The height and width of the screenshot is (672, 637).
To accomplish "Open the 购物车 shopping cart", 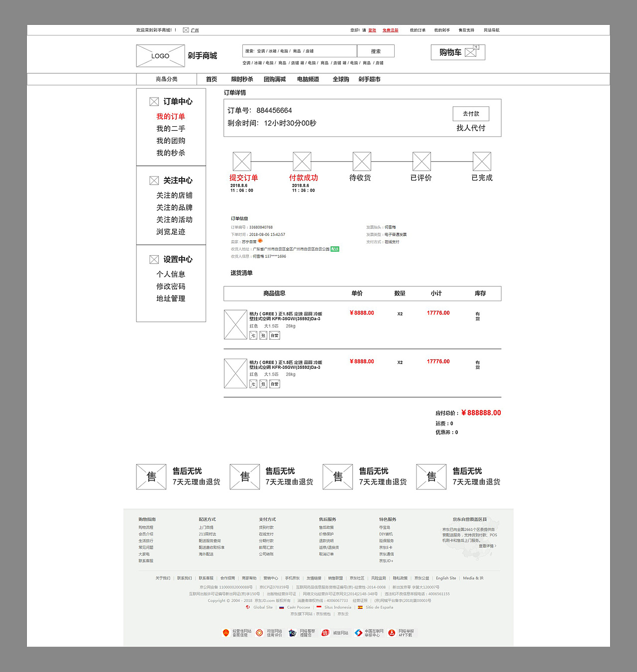I will 458,52.
